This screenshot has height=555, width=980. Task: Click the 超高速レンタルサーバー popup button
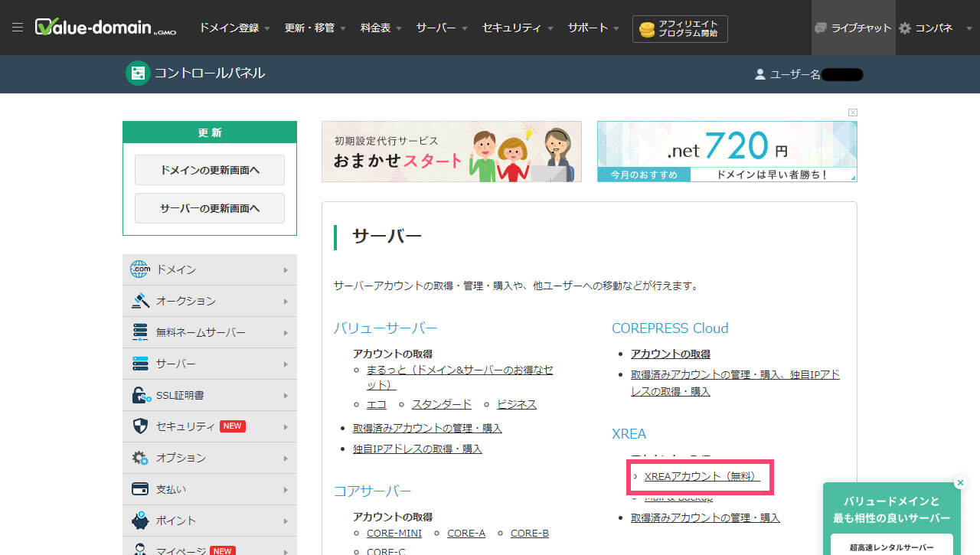pyautogui.click(x=891, y=546)
